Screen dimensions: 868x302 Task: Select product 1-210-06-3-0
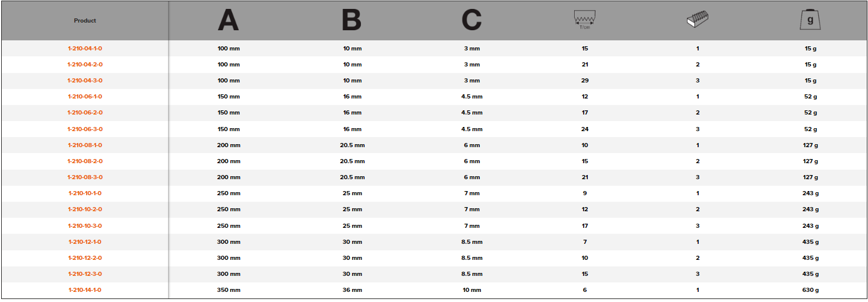tap(85, 129)
